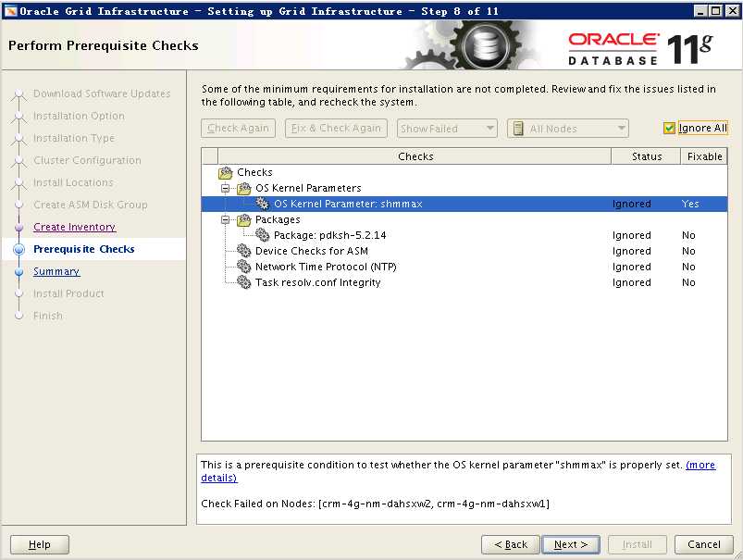Click the Finish step label

(48, 316)
